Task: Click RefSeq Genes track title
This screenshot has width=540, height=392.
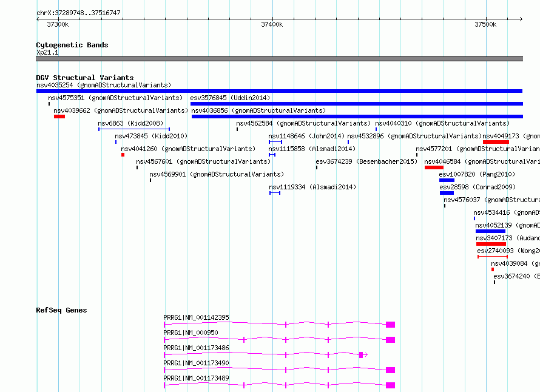Action: coord(61,310)
